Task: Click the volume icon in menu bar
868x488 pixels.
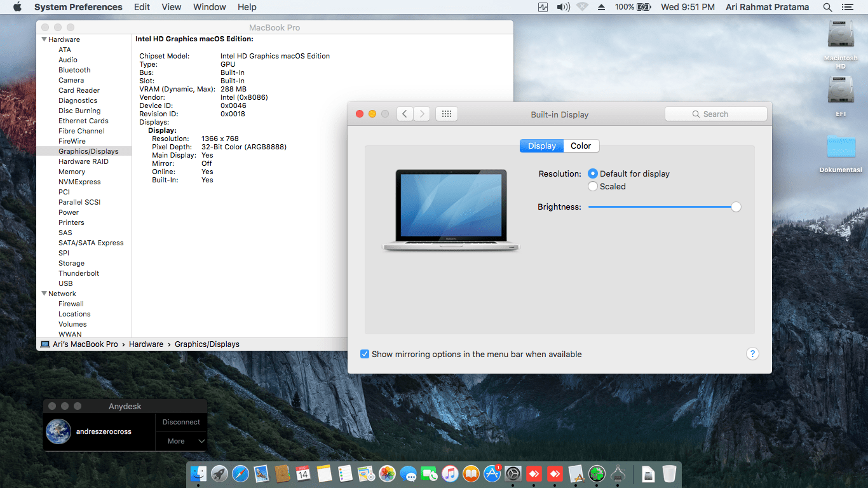Action: click(x=563, y=7)
